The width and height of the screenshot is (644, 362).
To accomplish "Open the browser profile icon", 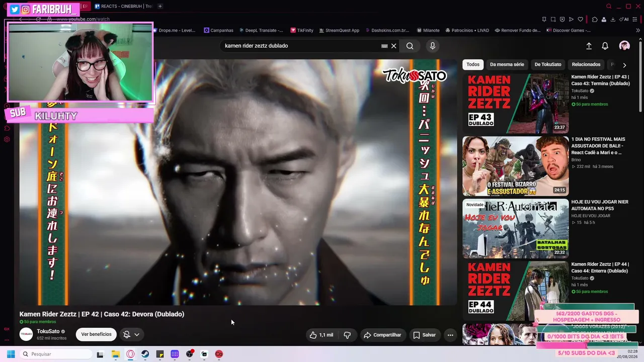I will (604, 19).
